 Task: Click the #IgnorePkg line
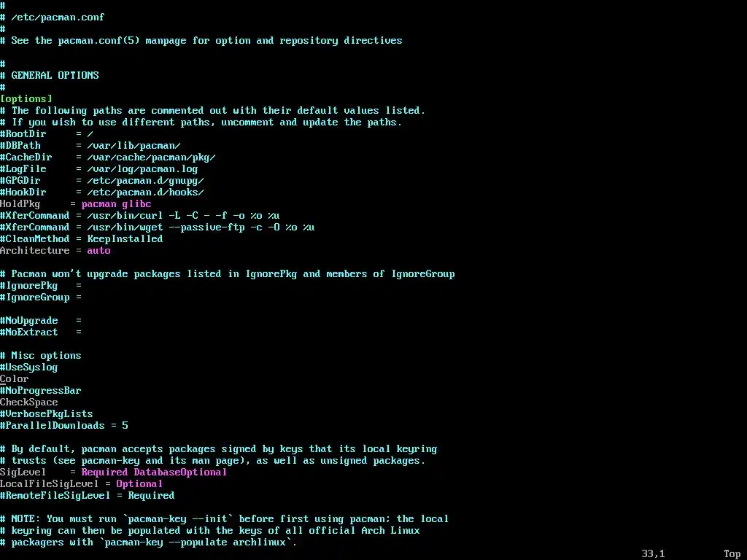pos(41,286)
